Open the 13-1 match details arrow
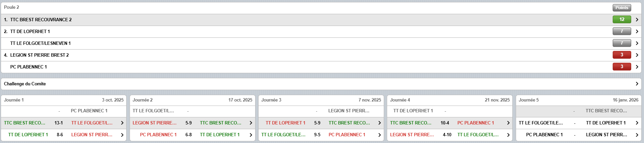The height and width of the screenshot is (143, 644). click(x=122, y=123)
